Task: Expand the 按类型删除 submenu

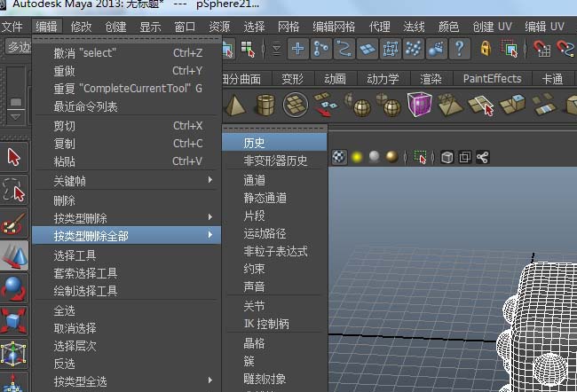Action: (x=124, y=218)
